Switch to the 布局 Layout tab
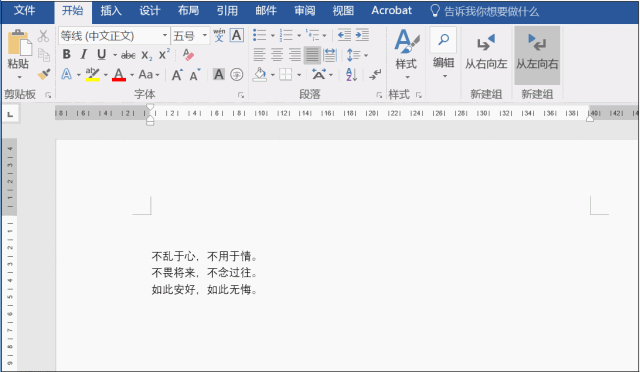640x372 pixels. pyautogui.click(x=188, y=11)
